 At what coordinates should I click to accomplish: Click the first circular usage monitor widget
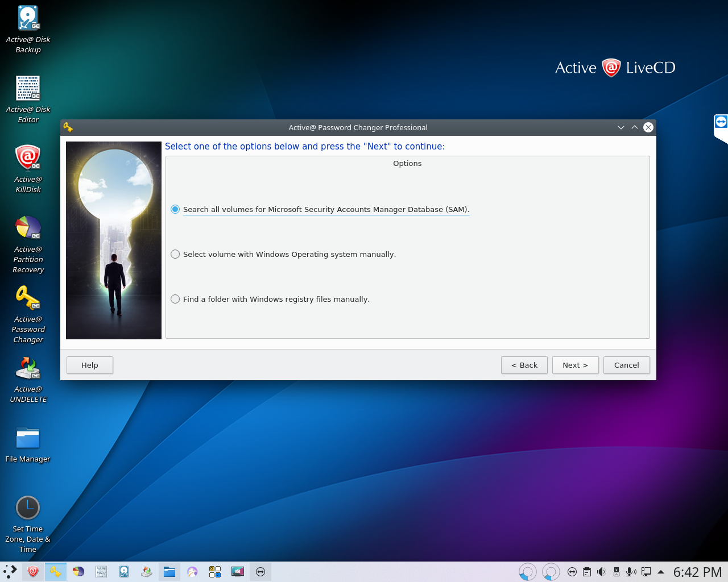(528, 572)
